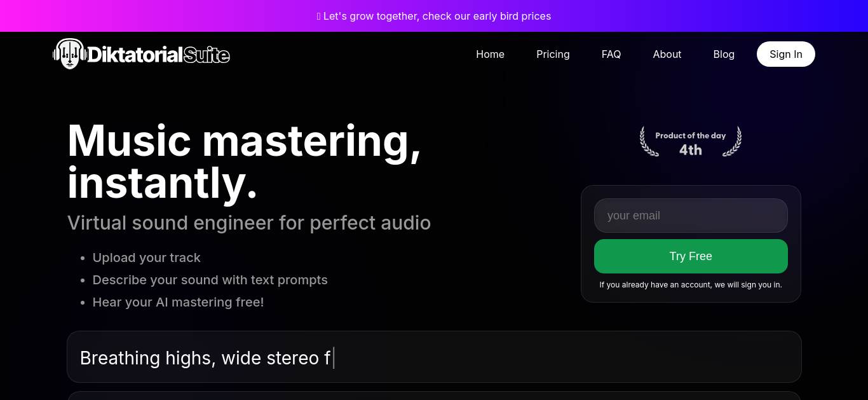Screen dimensions: 868x400
Task: Focus the your email input field
Action: pyautogui.click(x=691, y=216)
